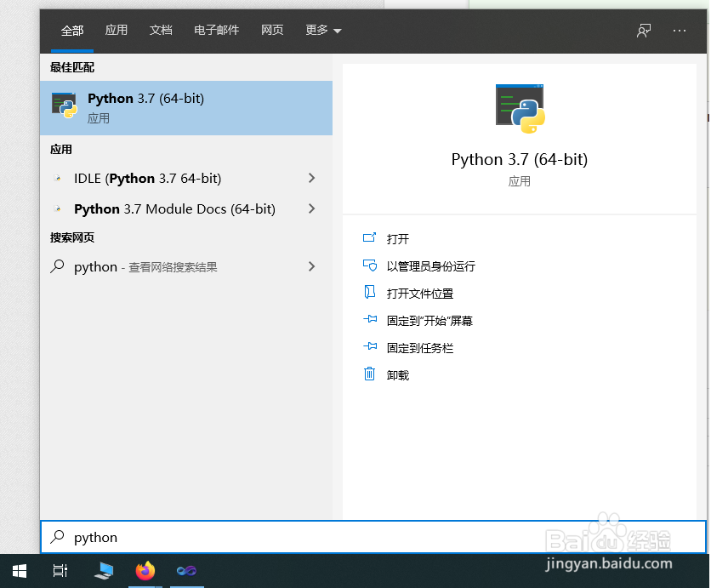Open the computer icon on taskbar
This screenshot has height=588, width=711.
(104, 571)
